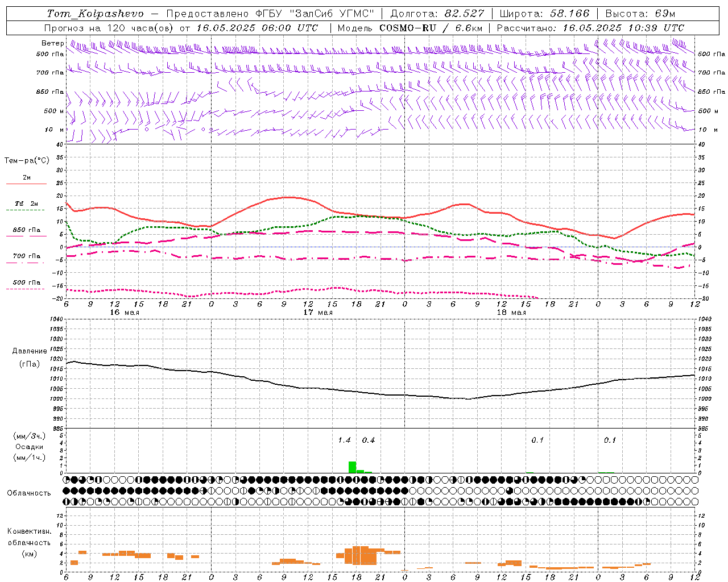The height and width of the screenshot is (582, 728).
Task: Click the Облачность cloud cover label
Action: [x=29, y=493]
